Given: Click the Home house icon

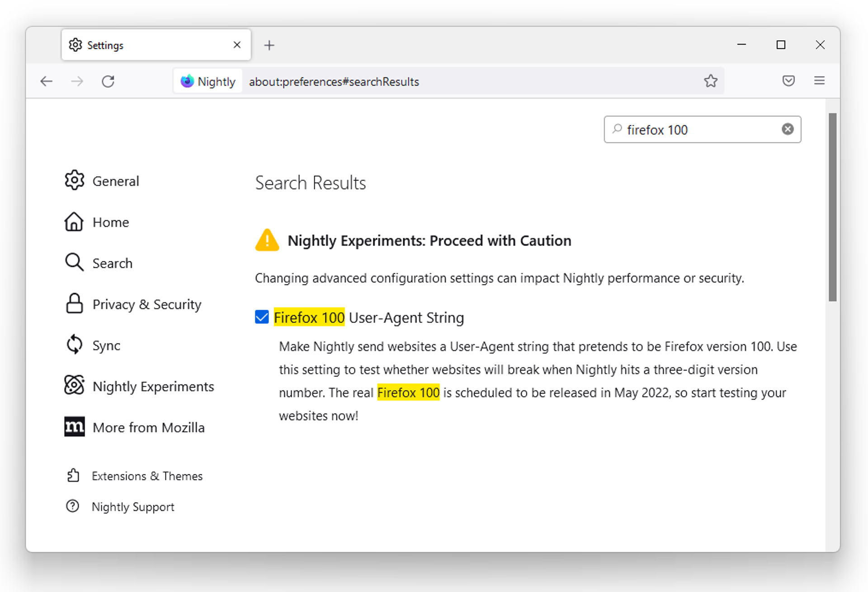Looking at the screenshot, I should [74, 222].
